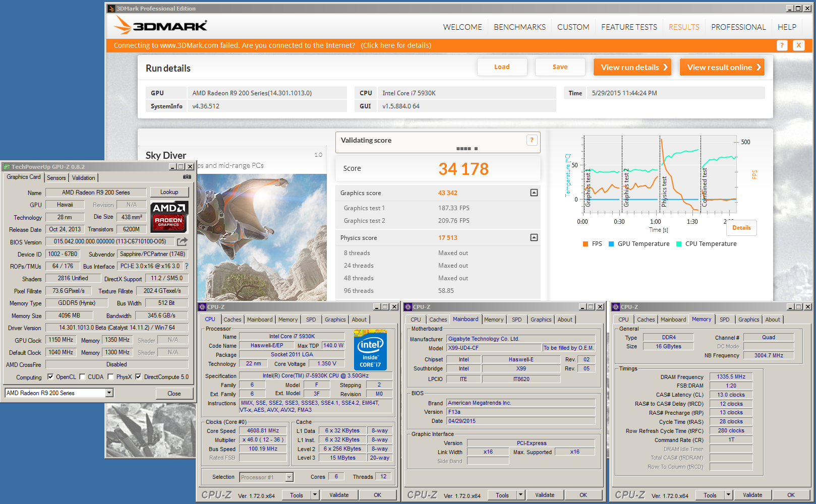The height and width of the screenshot is (504, 816).
Task: Click the Core Speed value 4608.81 MHz
Action: pos(263,431)
